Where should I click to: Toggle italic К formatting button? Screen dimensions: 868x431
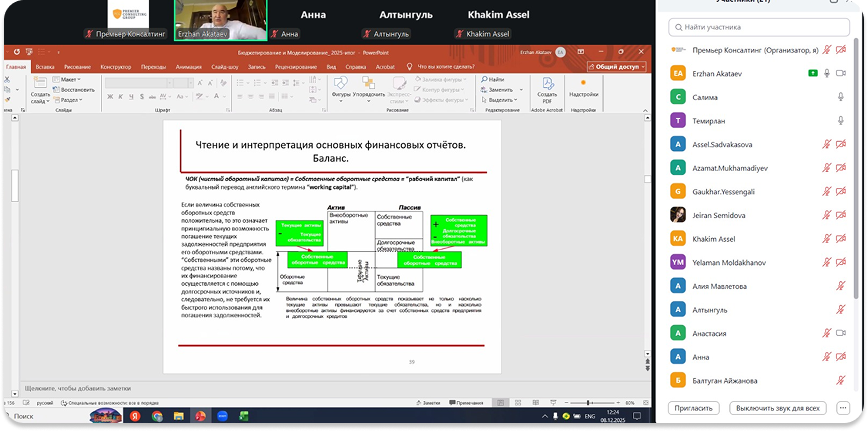[121, 96]
